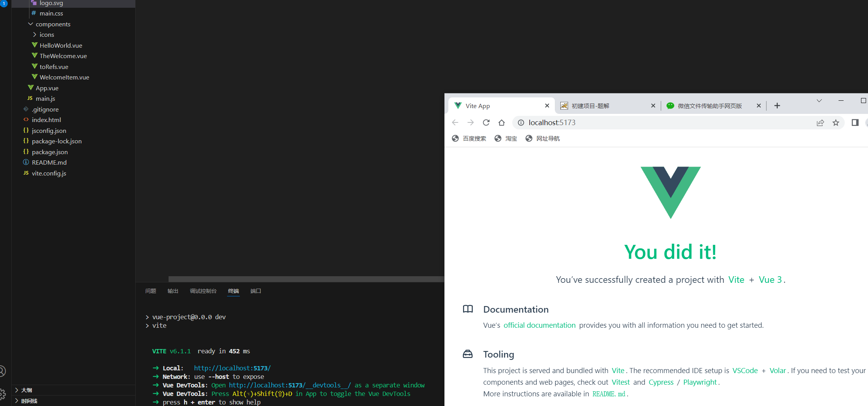Close the Vite App tab
This screenshot has width=868, height=406.
(x=547, y=105)
